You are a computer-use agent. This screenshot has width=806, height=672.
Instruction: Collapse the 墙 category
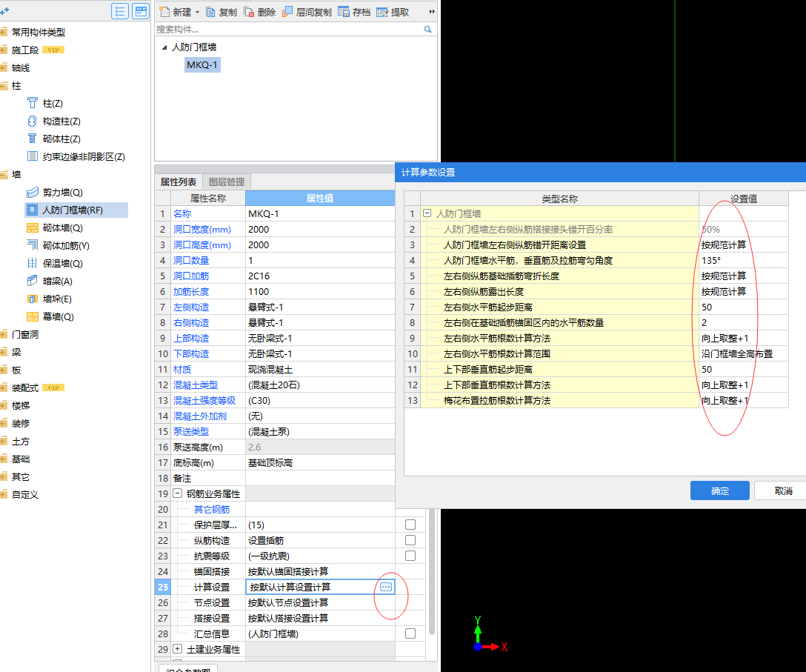3,174
